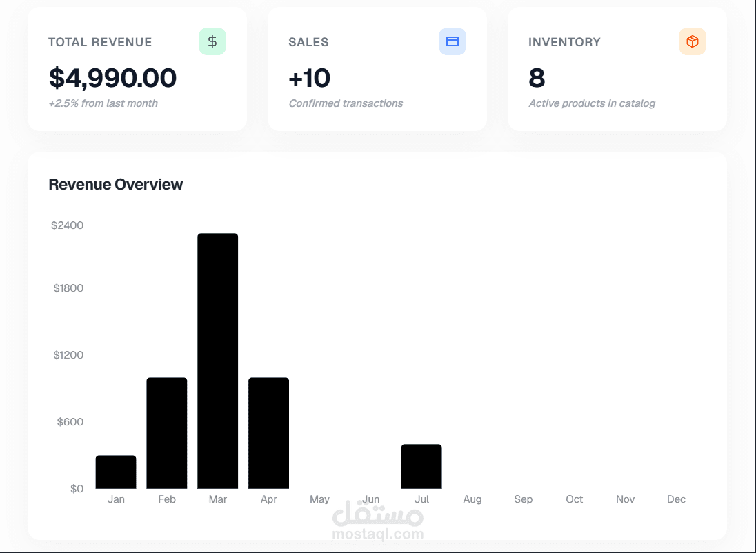Click the Dec month label
The width and height of the screenshot is (756, 553).
click(676, 499)
